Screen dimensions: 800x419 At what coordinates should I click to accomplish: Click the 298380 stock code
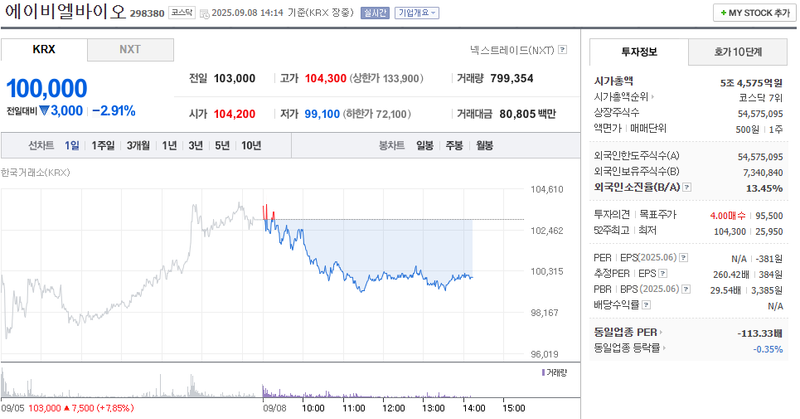147,14
